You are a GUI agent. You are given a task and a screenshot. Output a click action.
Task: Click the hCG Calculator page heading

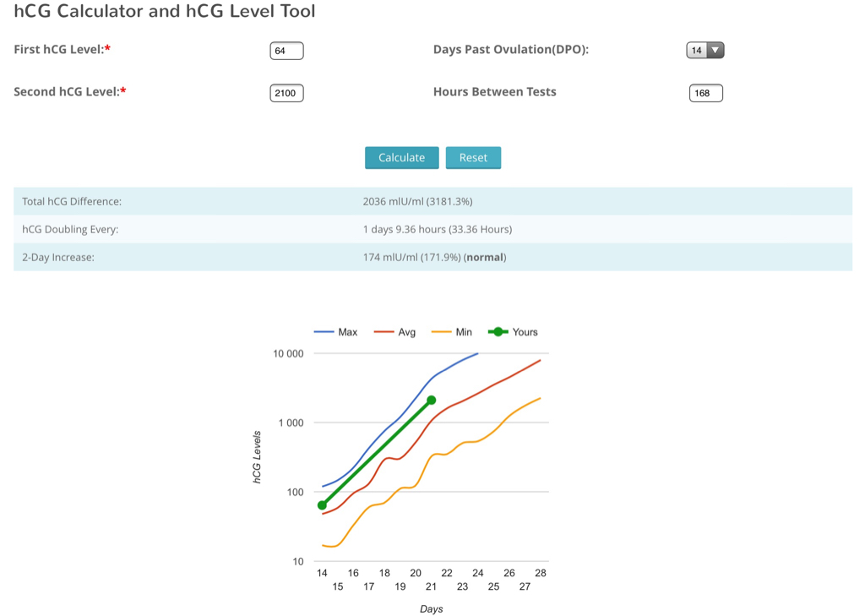tap(165, 12)
